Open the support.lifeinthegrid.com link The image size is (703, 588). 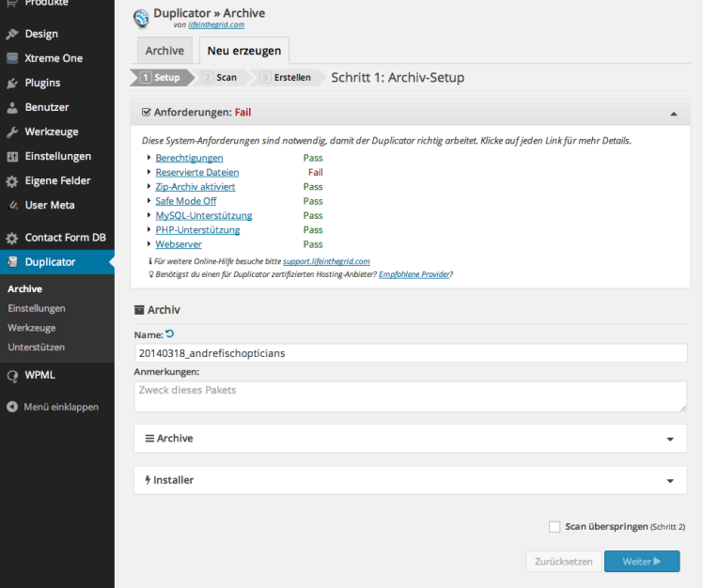click(x=326, y=260)
